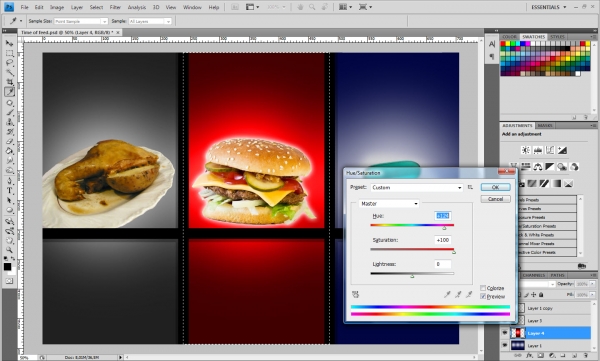Select the Hand tool in toolbox

[x=9, y=240]
